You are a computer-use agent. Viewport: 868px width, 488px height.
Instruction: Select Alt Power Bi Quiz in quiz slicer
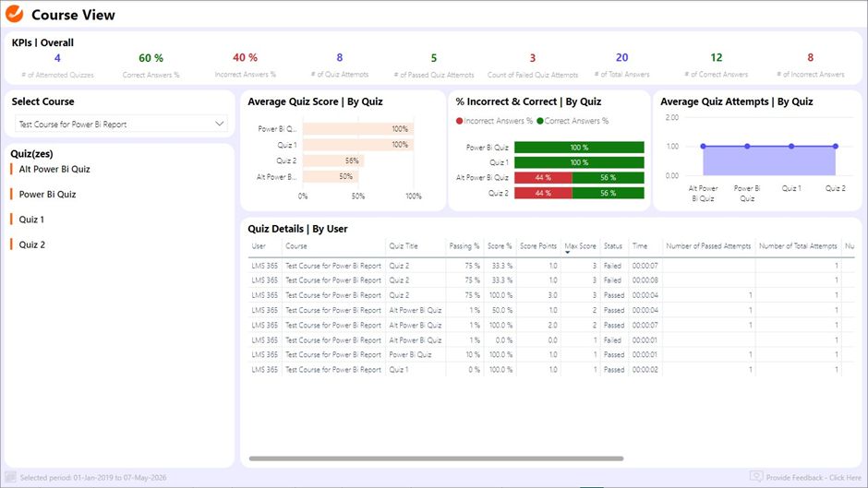54,170
